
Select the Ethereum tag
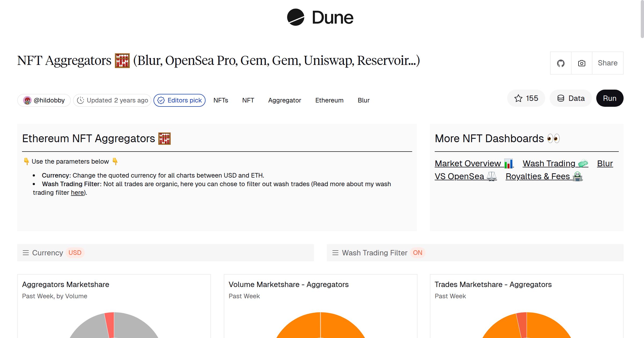329,100
